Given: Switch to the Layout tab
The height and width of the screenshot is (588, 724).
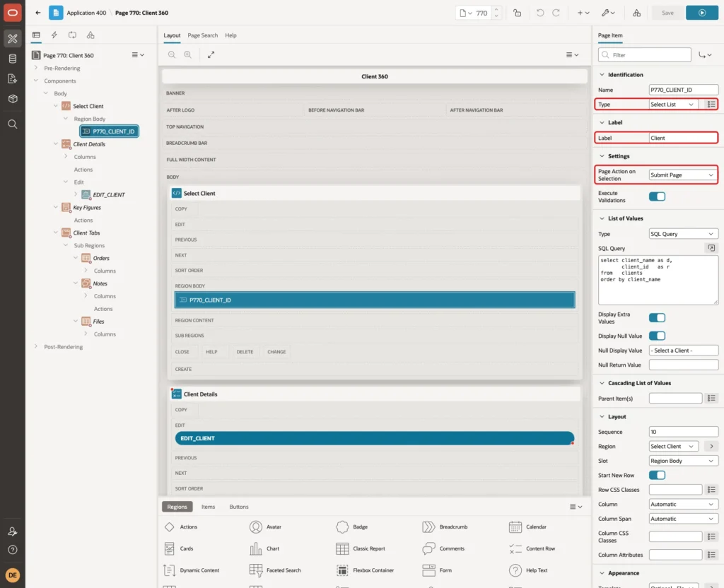Looking at the screenshot, I should 172,35.
